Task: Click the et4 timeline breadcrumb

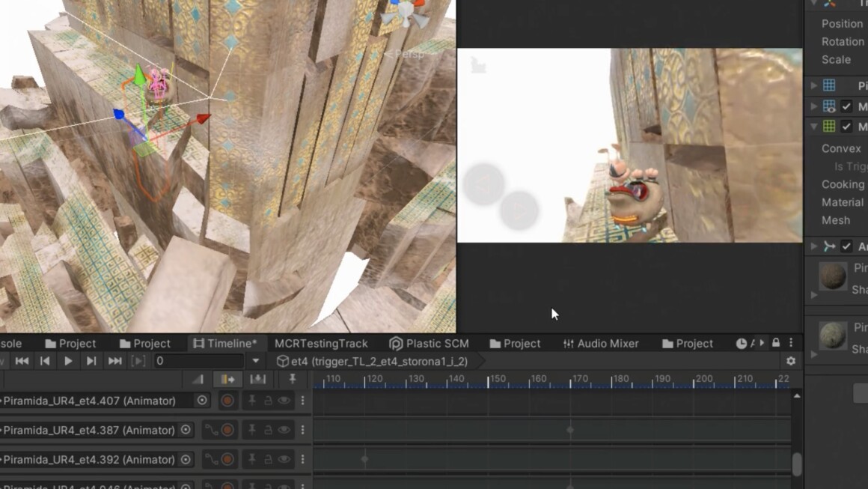Action: coord(372,361)
